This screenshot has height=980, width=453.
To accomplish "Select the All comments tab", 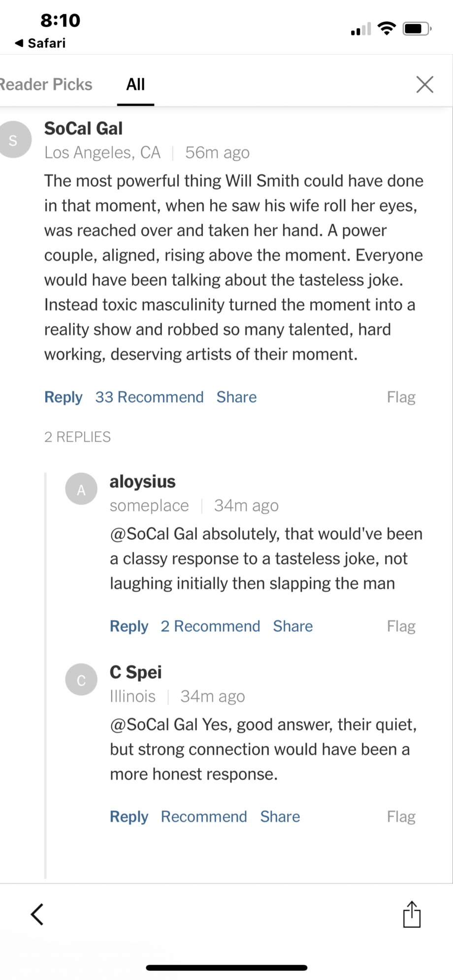I will [x=135, y=85].
